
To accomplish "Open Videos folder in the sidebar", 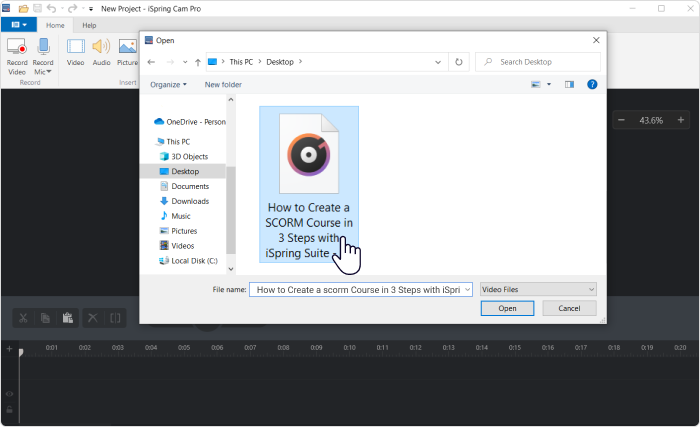I will [177, 246].
